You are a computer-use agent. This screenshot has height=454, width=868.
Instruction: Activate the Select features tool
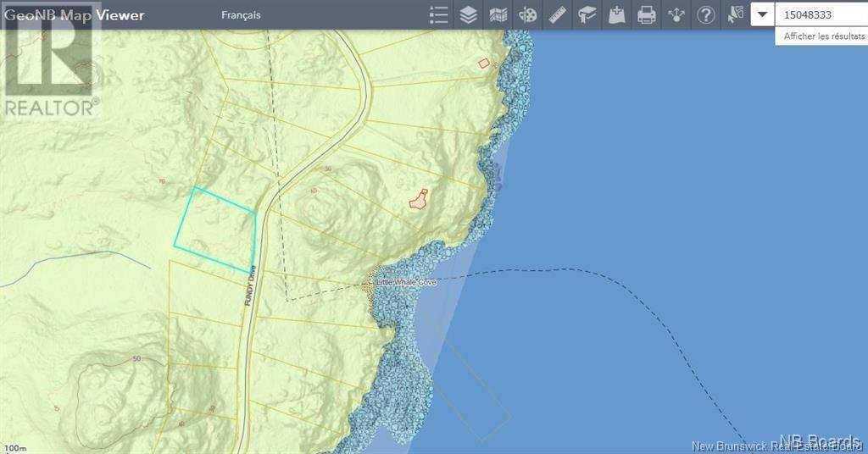[735, 15]
